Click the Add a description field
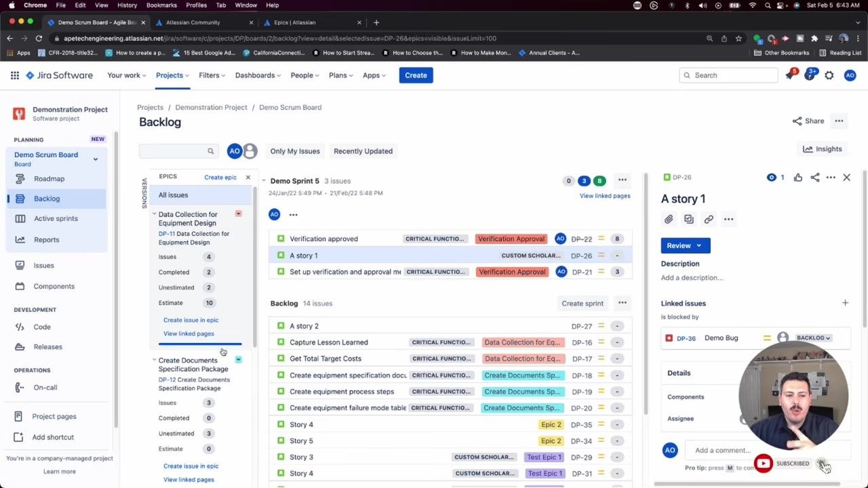The image size is (868, 488). coord(692,278)
